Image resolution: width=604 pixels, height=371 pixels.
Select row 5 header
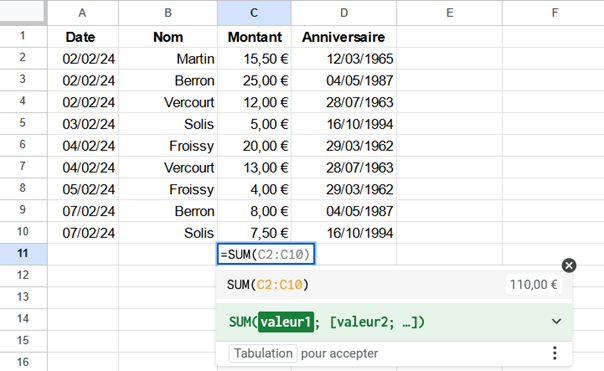[23, 123]
